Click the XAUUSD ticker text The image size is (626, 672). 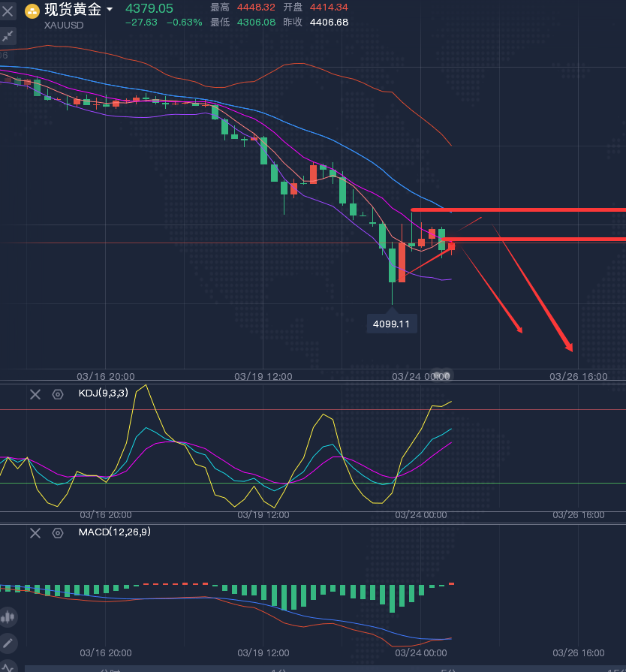[64, 25]
